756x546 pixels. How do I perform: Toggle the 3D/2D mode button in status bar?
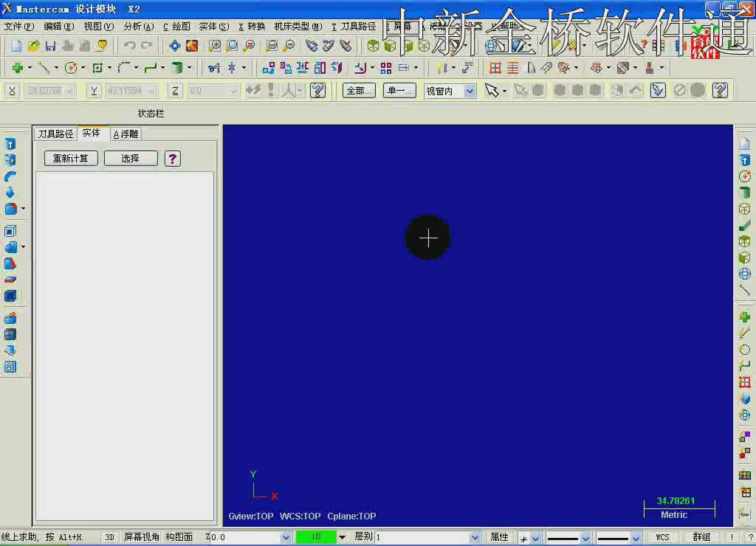tap(109, 537)
